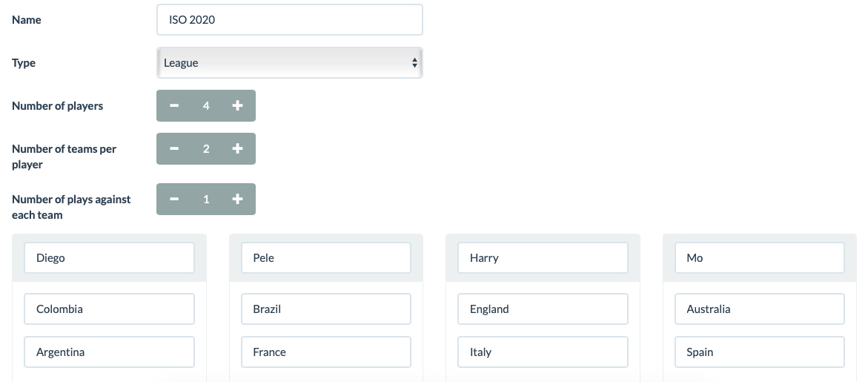Edit the Harry player name field

[543, 258]
